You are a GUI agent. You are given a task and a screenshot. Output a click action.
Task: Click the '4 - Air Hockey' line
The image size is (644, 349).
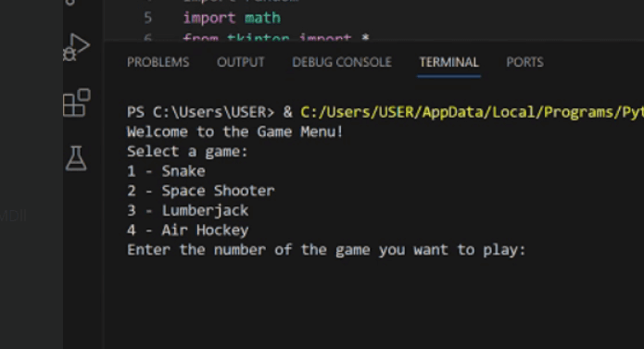coord(188,231)
